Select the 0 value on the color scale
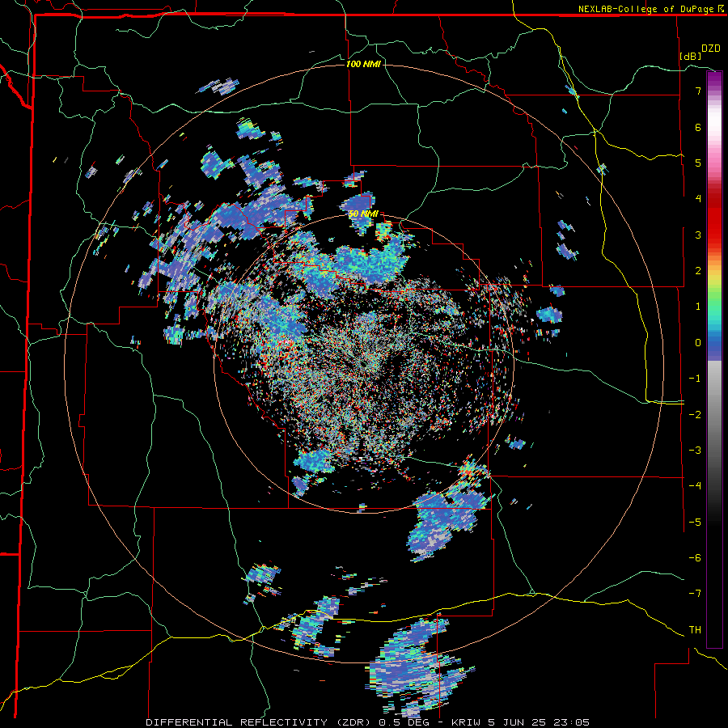This screenshot has height=728, width=728. point(698,343)
